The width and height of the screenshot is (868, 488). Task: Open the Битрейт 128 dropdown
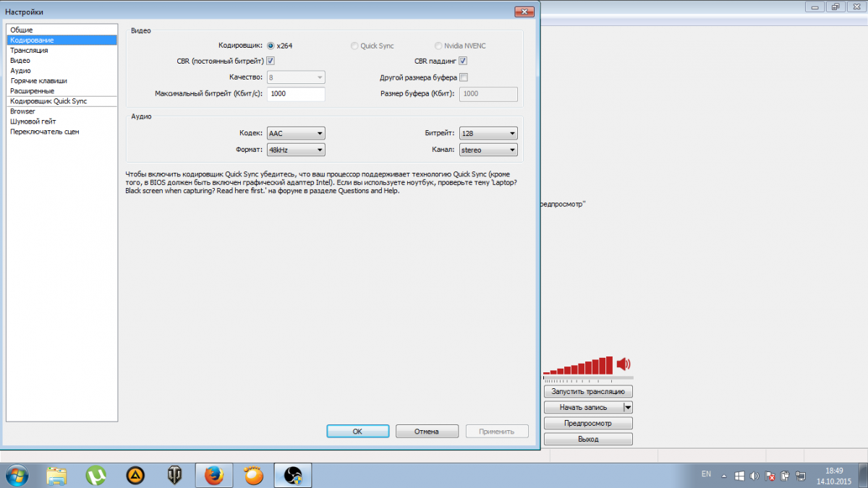[488, 133]
